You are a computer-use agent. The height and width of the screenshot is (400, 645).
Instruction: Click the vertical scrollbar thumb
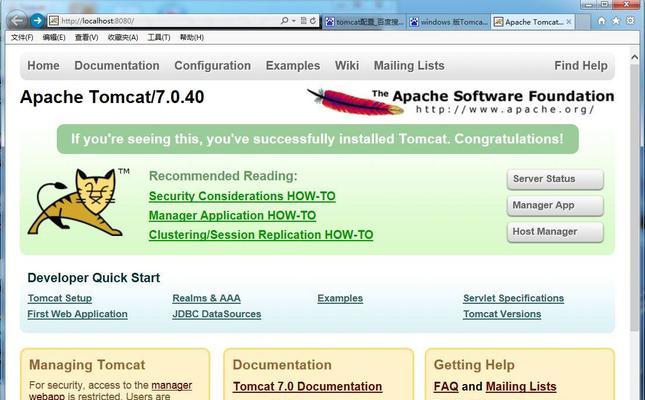[x=635, y=197]
